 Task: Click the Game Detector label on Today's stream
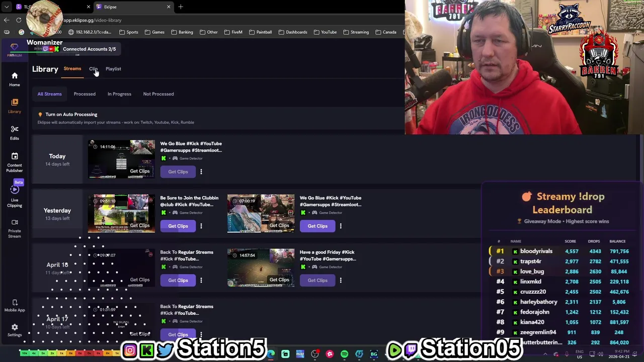click(191, 158)
